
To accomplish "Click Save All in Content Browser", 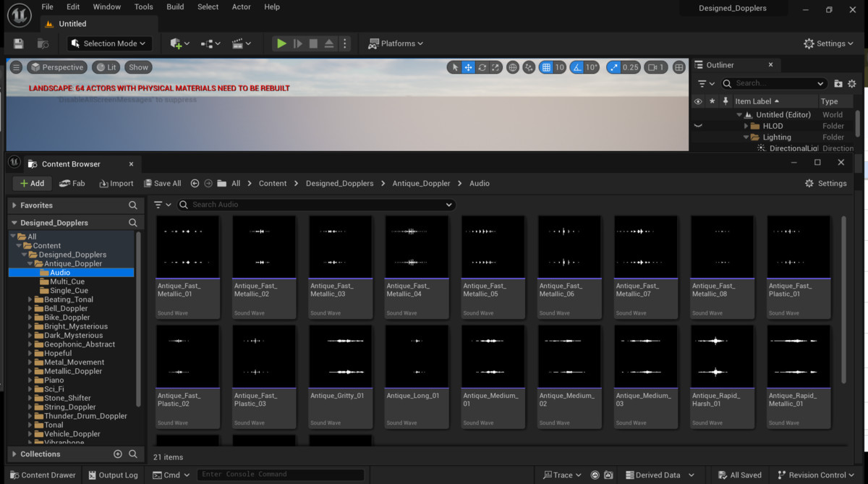I will (163, 183).
